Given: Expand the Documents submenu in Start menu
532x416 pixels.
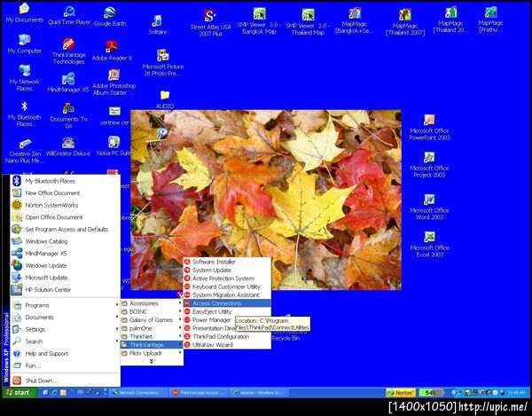Looking at the screenshot, I should [66, 318].
